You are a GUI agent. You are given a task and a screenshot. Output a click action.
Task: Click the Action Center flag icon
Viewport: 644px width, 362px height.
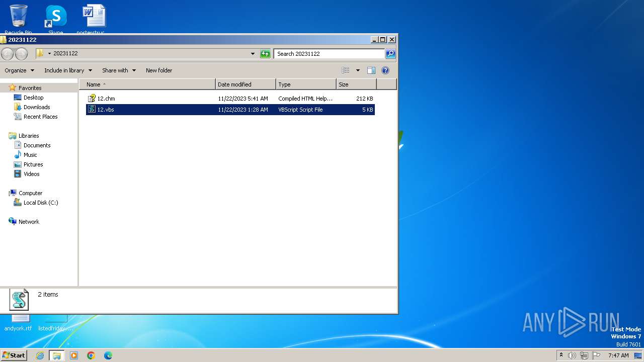pos(597,355)
